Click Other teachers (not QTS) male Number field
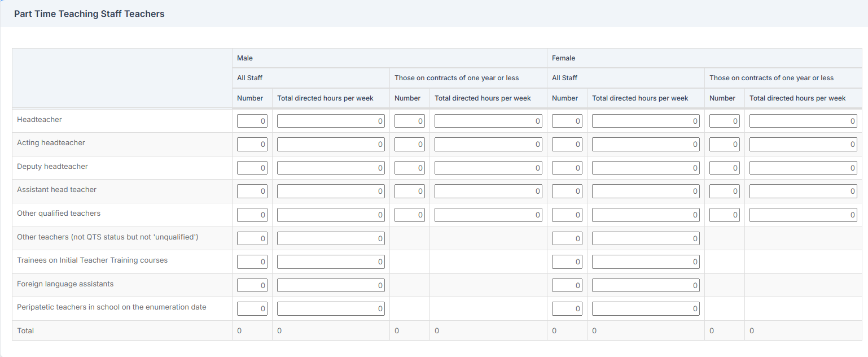The width and height of the screenshot is (868, 357). [x=252, y=238]
